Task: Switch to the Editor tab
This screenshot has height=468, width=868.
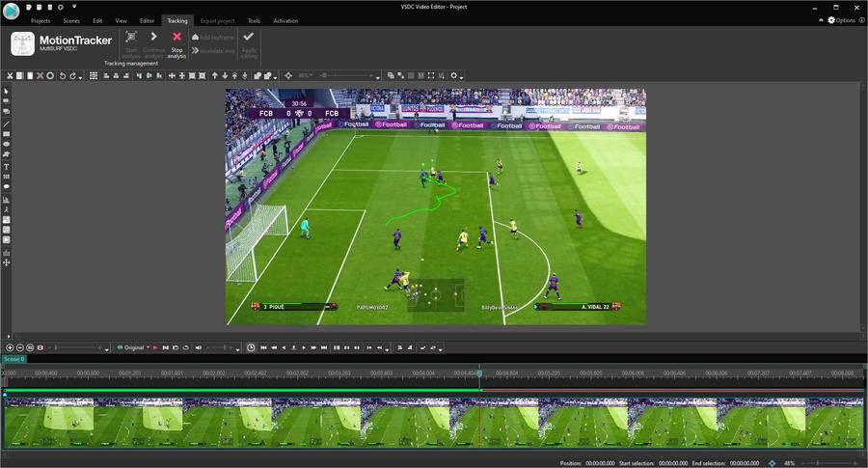Action: pos(147,20)
